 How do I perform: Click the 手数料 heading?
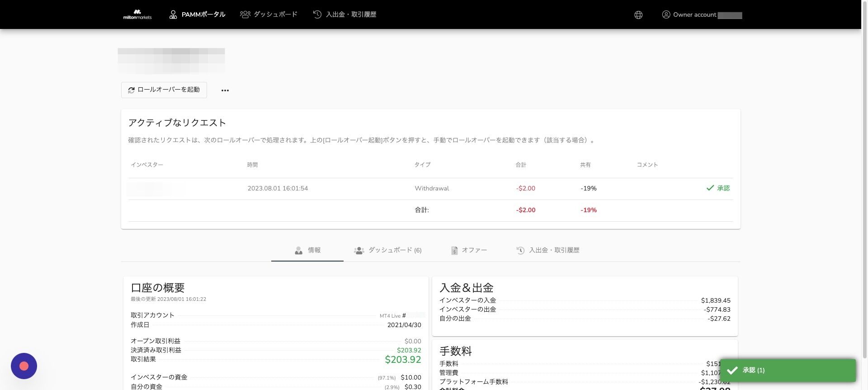tap(456, 351)
